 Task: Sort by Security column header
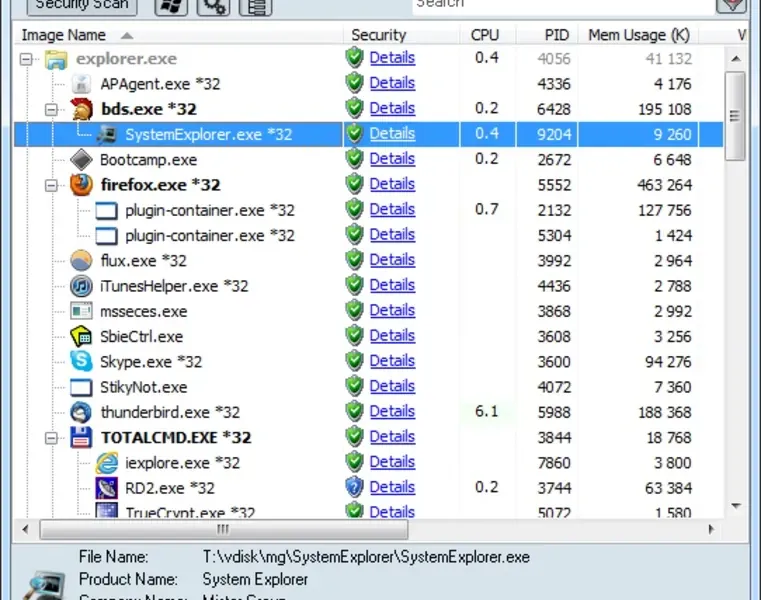pyautogui.click(x=379, y=35)
